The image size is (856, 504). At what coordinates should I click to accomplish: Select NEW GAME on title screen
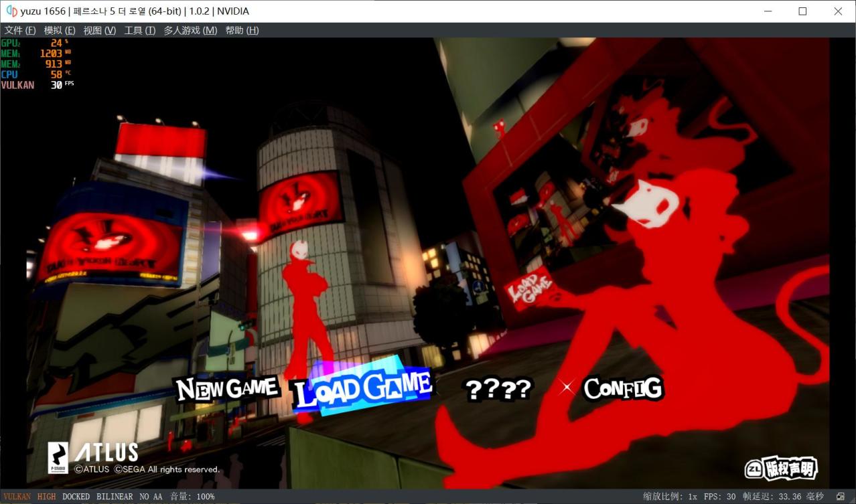coord(226,388)
